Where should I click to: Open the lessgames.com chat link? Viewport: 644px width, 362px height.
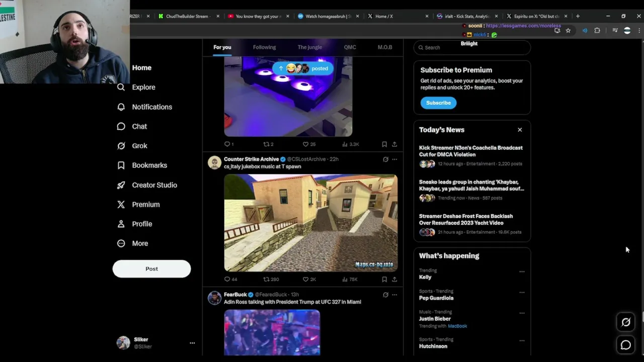coord(523,26)
